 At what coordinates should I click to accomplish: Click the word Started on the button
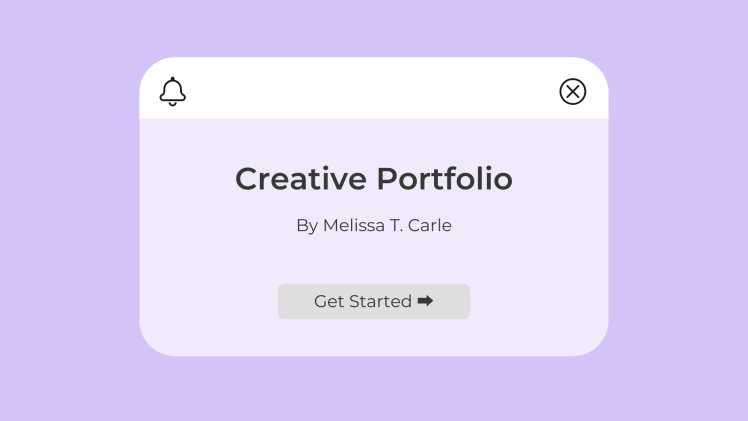[x=380, y=301]
